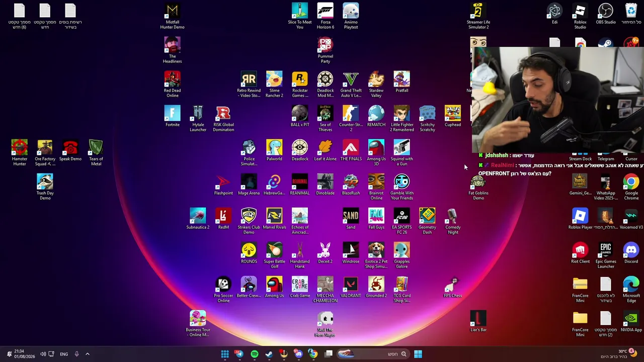The width and height of the screenshot is (644, 362).
Task: Click the speaker volume tray icon
Action: click(43, 354)
